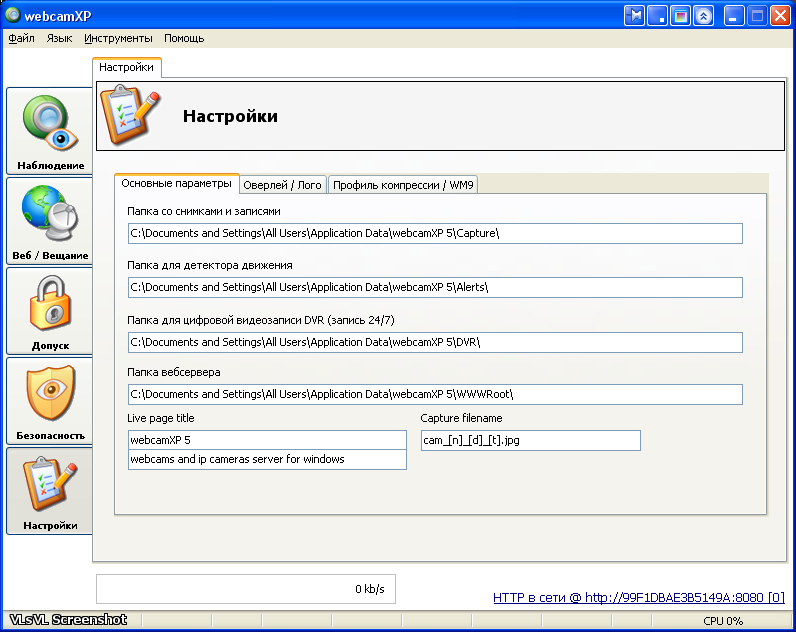
Task: Click the CPU 0% status bar entry
Action: (723, 621)
